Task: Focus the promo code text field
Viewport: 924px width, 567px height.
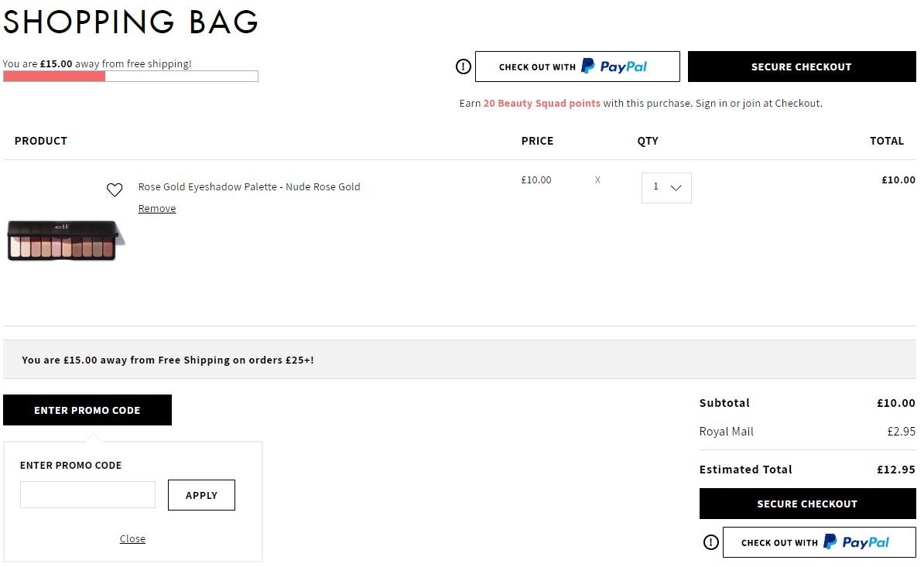Action: click(x=87, y=495)
